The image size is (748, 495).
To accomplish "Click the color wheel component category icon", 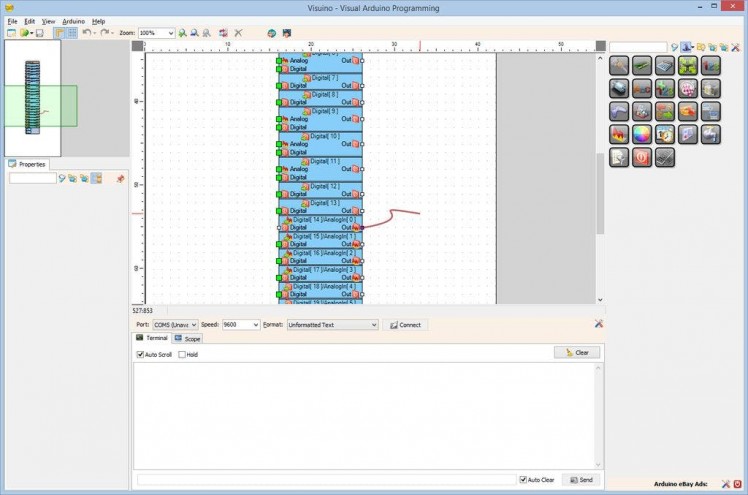I will click(642, 134).
